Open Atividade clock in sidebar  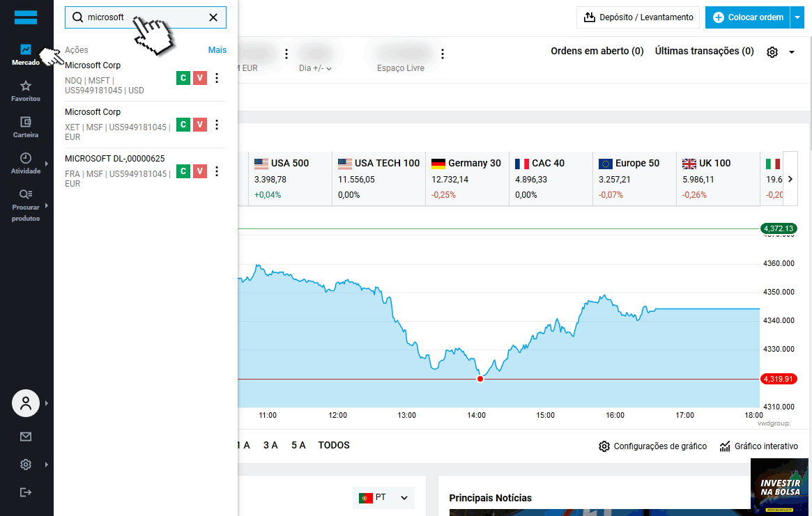[25, 164]
